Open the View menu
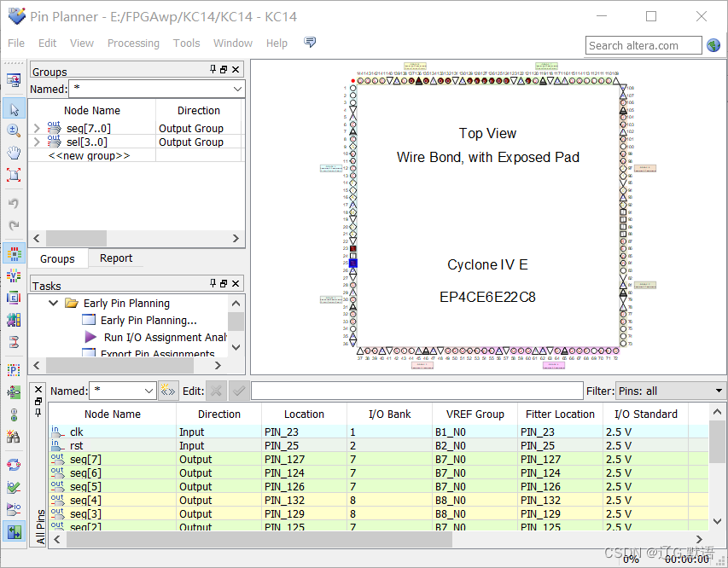Viewport: 728px width, 568px height. tap(82, 43)
